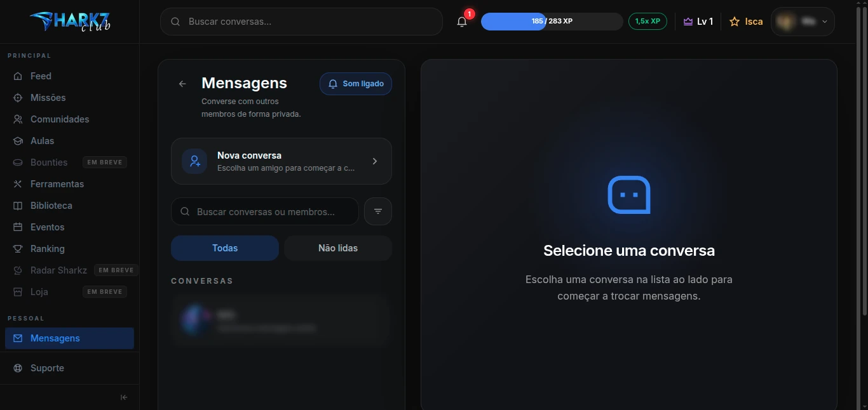The height and width of the screenshot is (410, 868).
Task: Open the Comunidades menu item
Action: pos(69,119)
